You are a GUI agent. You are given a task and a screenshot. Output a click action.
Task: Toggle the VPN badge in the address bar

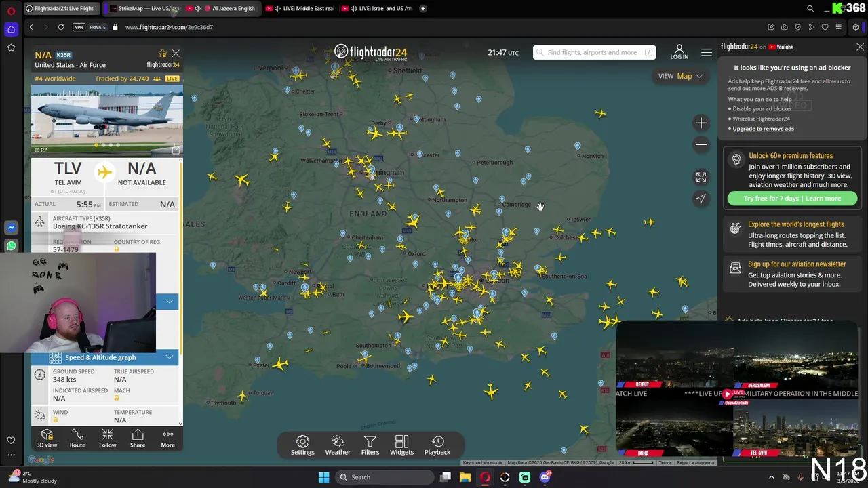point(79,27)
